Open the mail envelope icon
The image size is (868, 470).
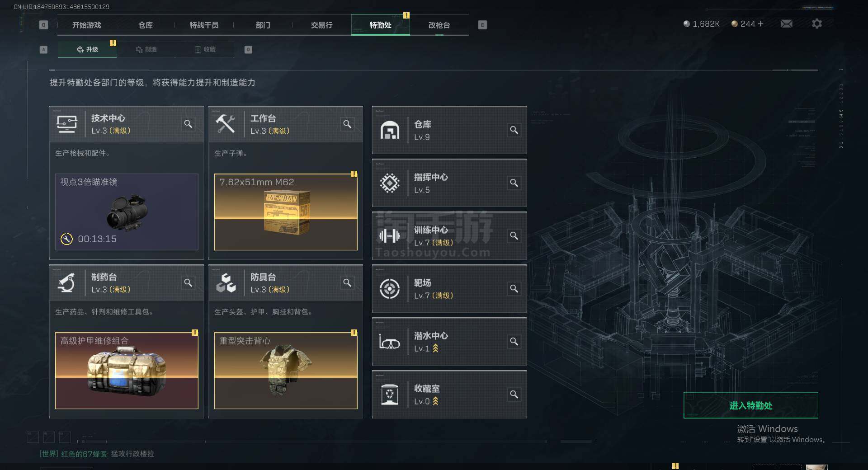786,23
